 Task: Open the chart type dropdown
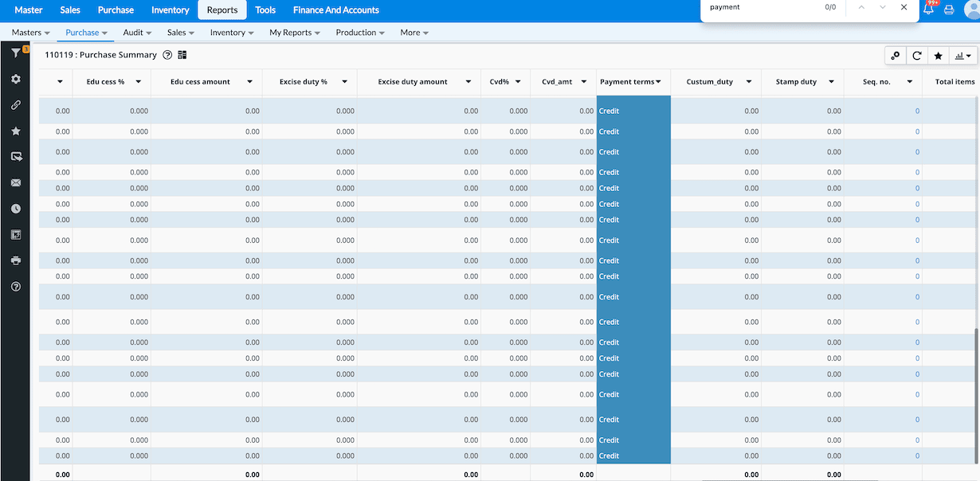[x=963, y=56]
